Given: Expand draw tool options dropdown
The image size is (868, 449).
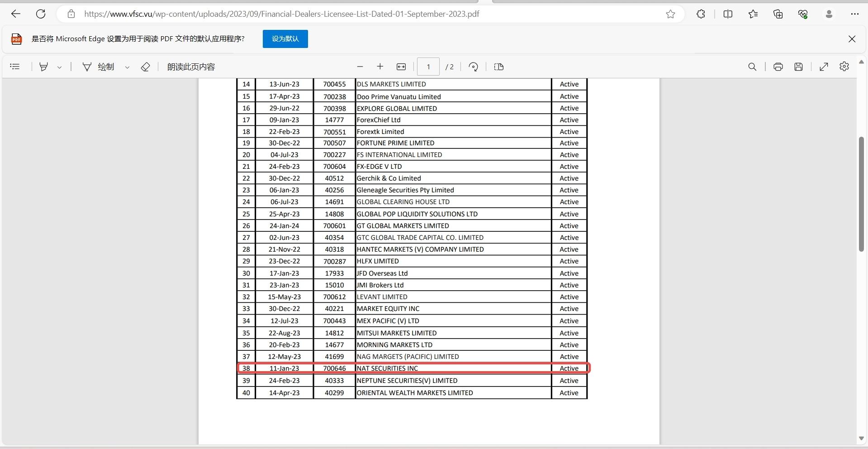Looking at the screenshot, I should pyautogui.click(x=127, y=67).
